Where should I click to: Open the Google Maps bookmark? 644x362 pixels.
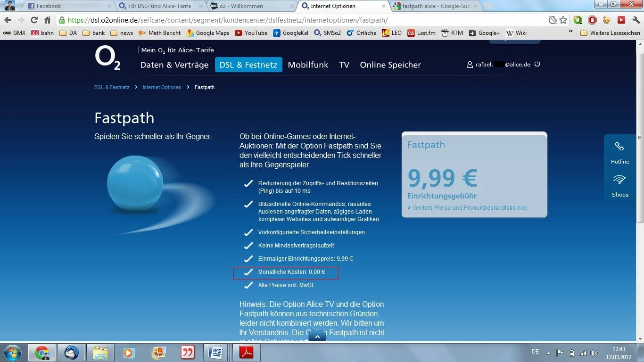click(208, 33)
